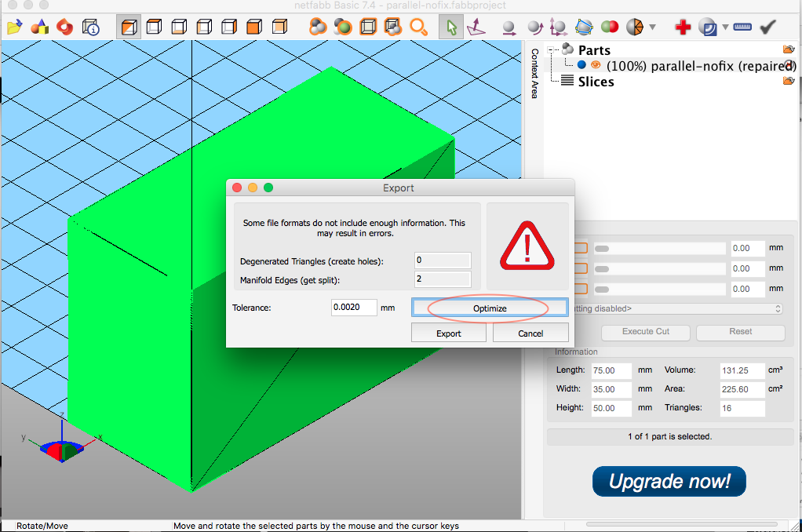Click the third cut slider
This screenshot has height=532, width=802.
pyautogui.click(x=660, y=290)
